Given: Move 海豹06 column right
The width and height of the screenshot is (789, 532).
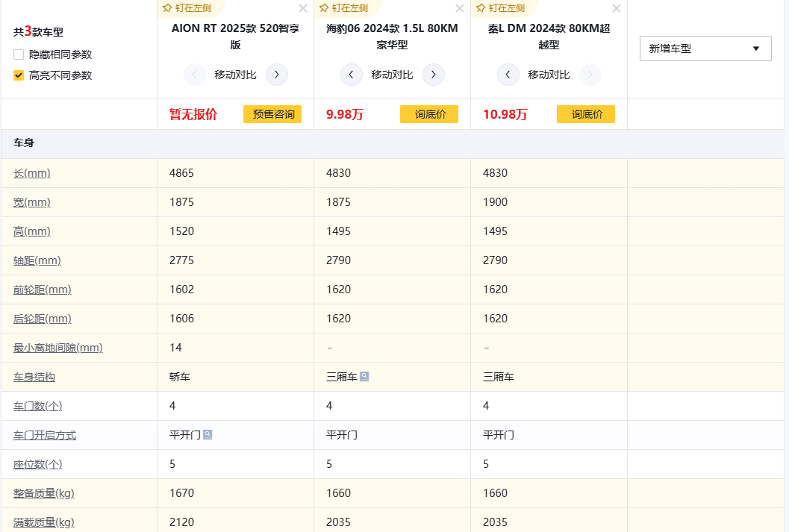Looking at the screenshot, I should 434,75.
